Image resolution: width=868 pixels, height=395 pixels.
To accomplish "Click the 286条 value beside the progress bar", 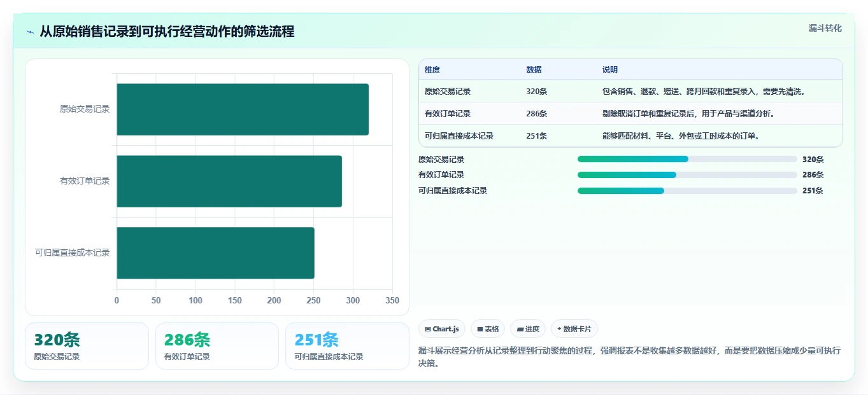I will 813,175.
